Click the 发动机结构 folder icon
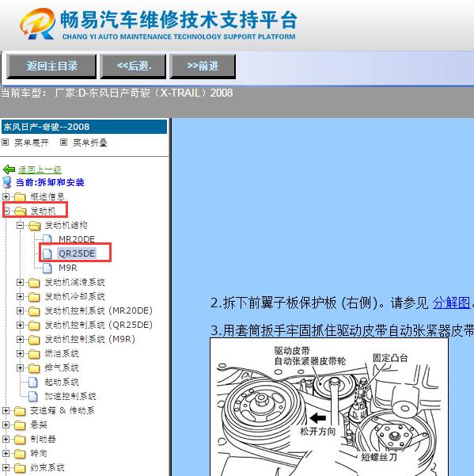The width and height of the screenshot is (474, 476). [34, 226]
